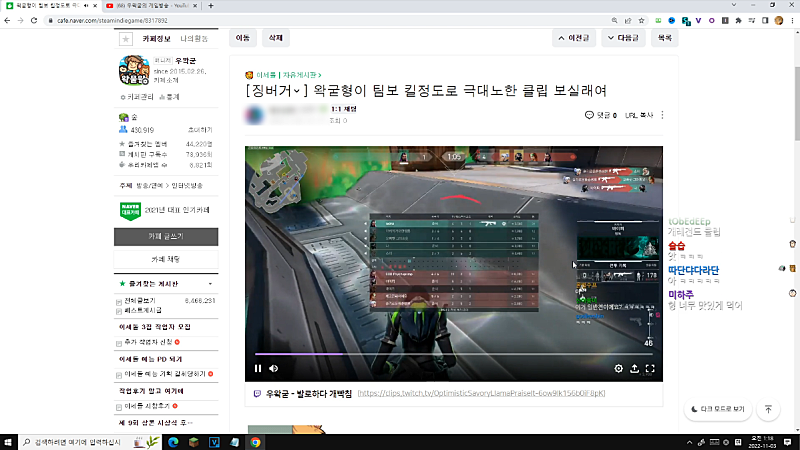
Task: Open the 통계 statistics link
Action: coord(169,97)
